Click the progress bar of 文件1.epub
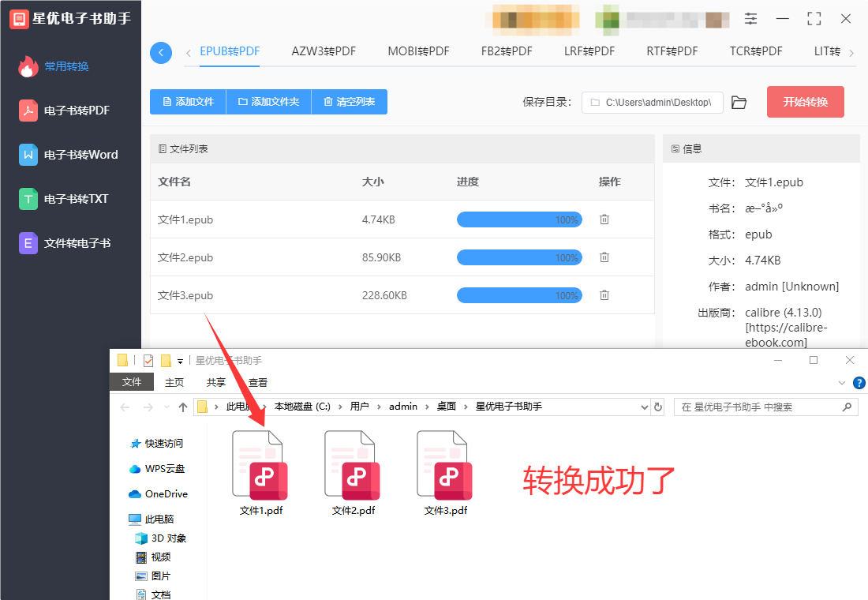Viewport: 868px width, 600px height. 519,220
